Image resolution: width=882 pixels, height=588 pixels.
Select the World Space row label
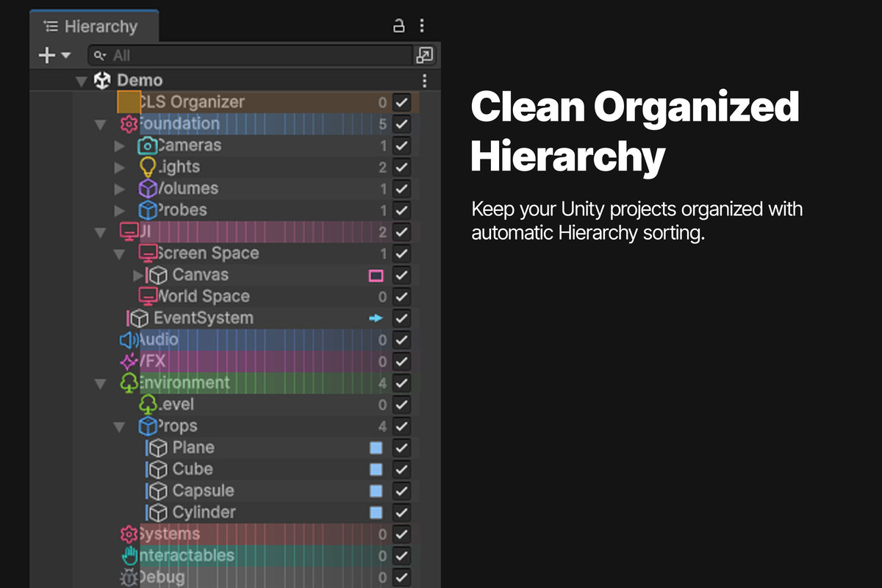(x=204, y=296)
